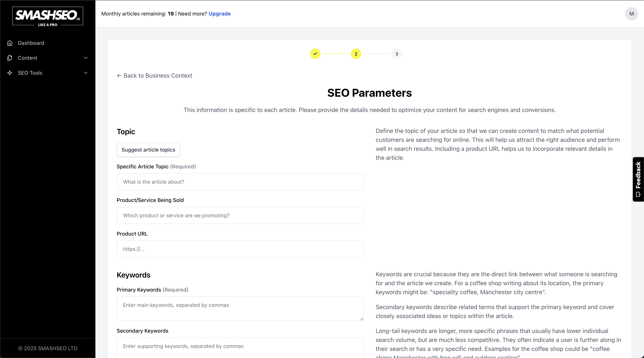
Task: Click the Product URL input field
Action: [240, 249]
